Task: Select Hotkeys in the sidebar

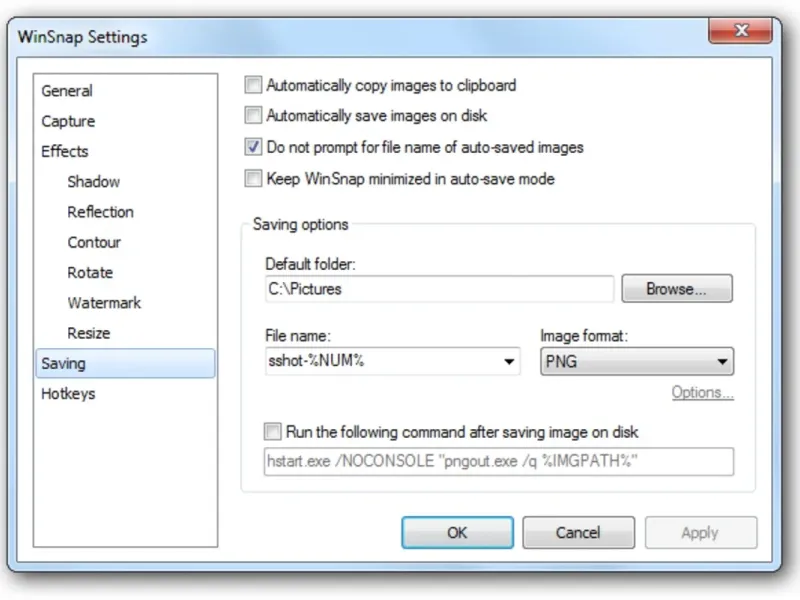Action: tap(68, 394)
